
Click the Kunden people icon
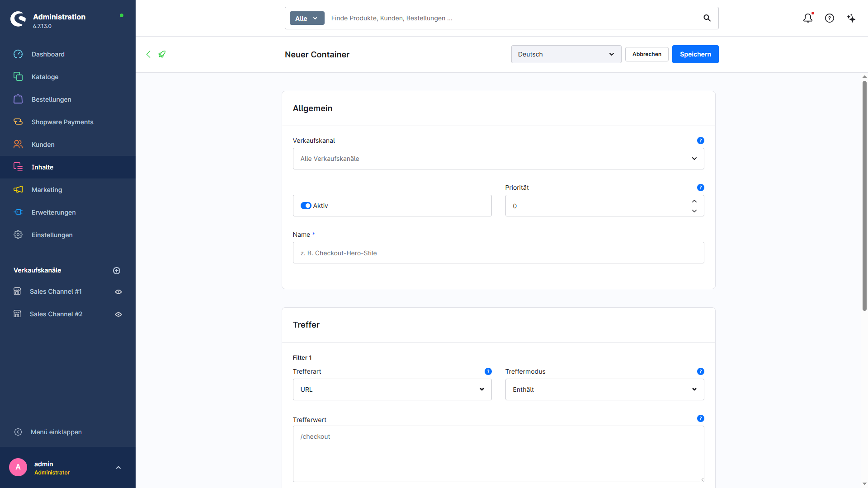pyautogui.click(x=18, y=145)
